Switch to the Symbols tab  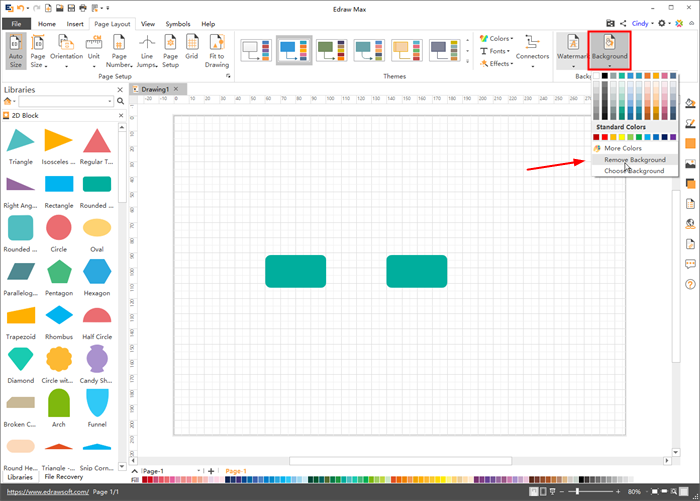click(x=178, y=24)
